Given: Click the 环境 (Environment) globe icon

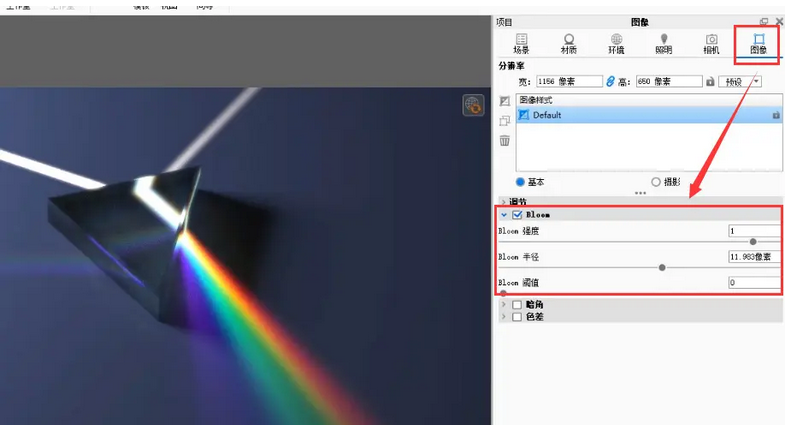Looking at the screenshot, I should tap(616, 43).
